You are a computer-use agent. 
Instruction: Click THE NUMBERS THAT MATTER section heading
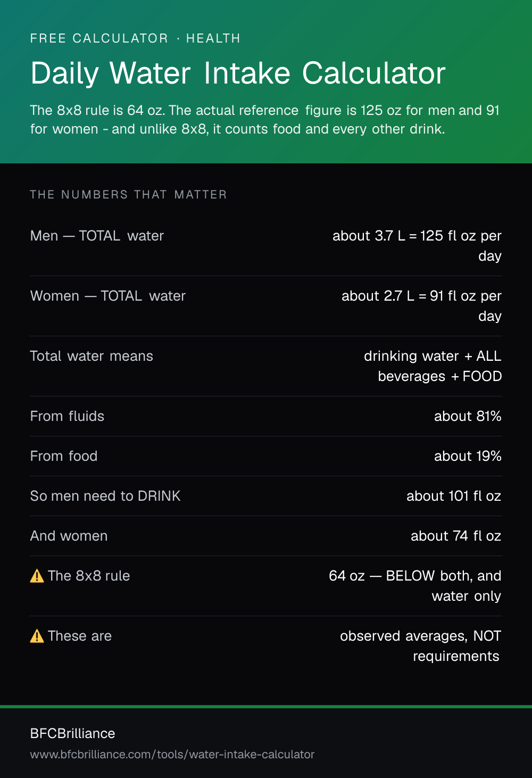coord(128,195)
